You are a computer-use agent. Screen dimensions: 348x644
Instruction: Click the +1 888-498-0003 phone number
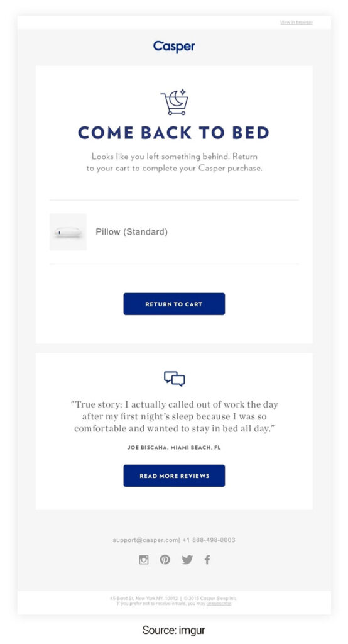(x=209, y=540)
